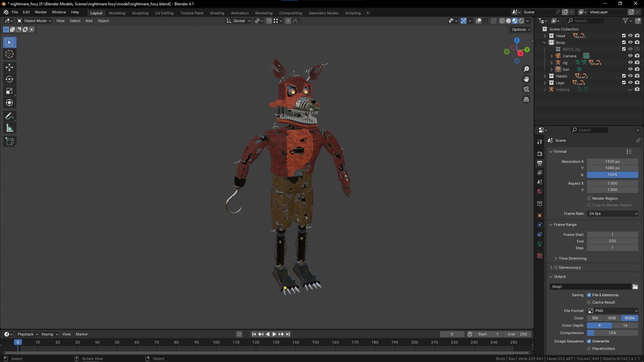Open the View Layer properties tab
The width and height of the screenshot is (644, 362).
point(540,172)
